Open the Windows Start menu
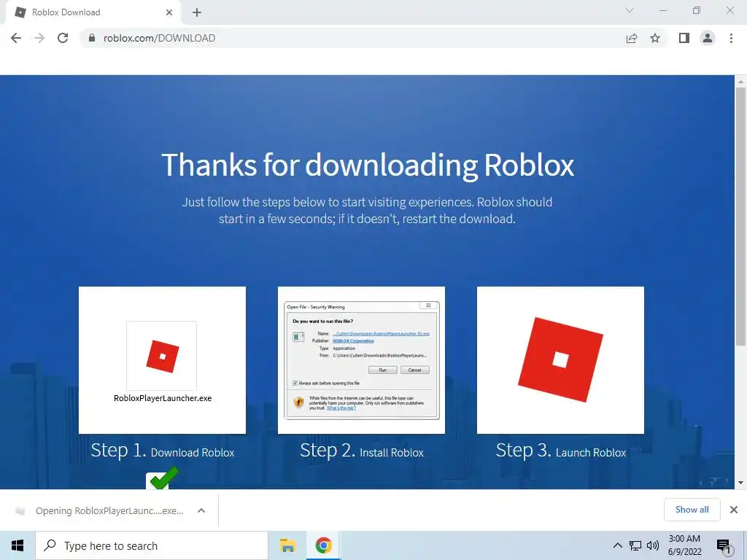 (18, 545)
